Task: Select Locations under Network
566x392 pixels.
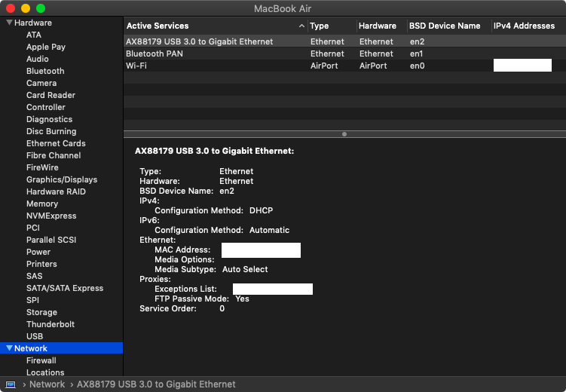Action: tap(45, 372)
